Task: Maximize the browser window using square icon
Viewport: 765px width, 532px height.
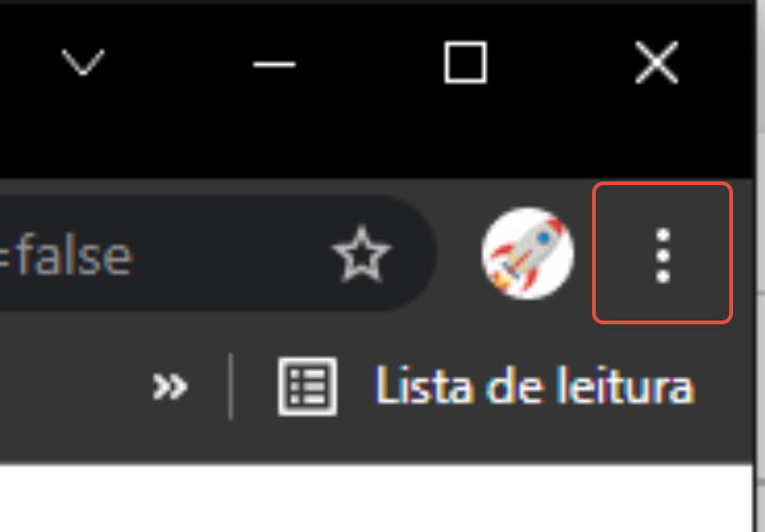Action: coord(465,62)
